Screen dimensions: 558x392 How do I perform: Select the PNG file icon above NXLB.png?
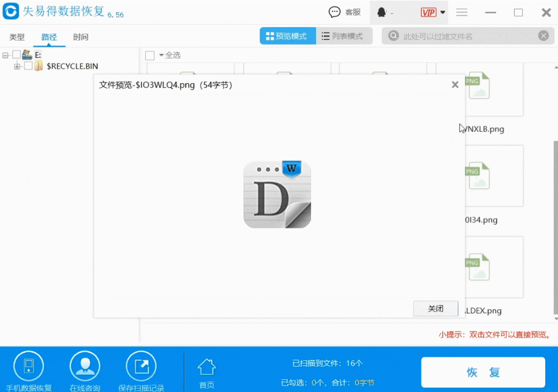478,86
